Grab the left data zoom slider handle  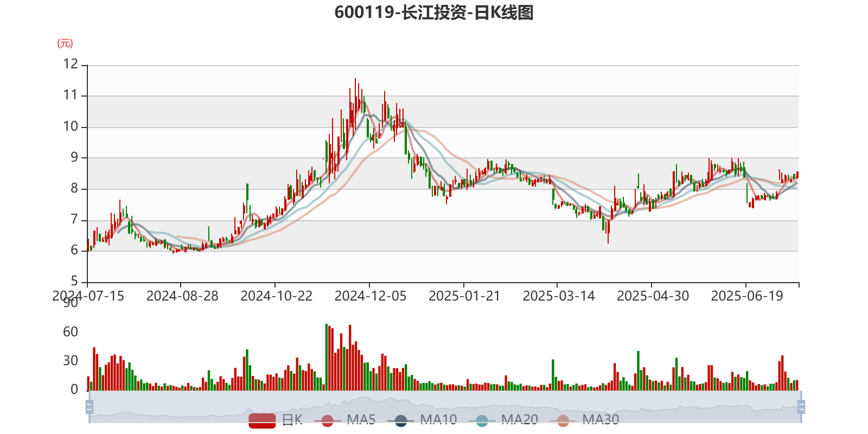[90, 407]
